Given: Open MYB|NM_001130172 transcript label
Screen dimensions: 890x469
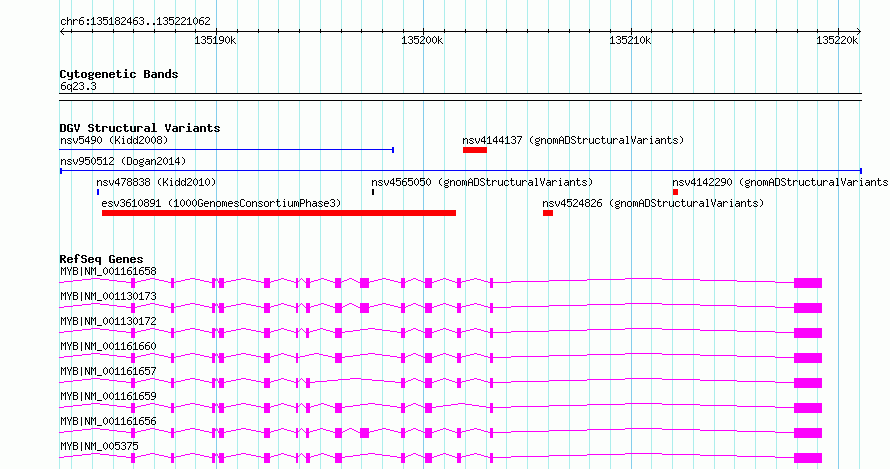Looking at the screenshot, I should (108, 321).
